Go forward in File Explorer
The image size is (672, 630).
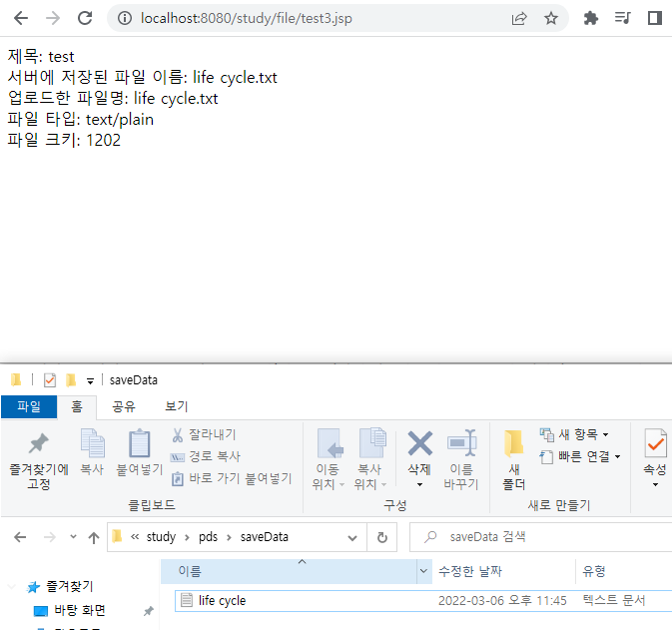click(50, 537)
